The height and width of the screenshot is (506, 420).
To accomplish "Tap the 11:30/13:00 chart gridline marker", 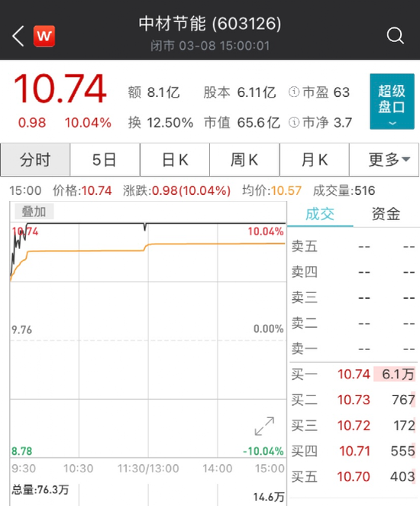I will tap(148, 469).
